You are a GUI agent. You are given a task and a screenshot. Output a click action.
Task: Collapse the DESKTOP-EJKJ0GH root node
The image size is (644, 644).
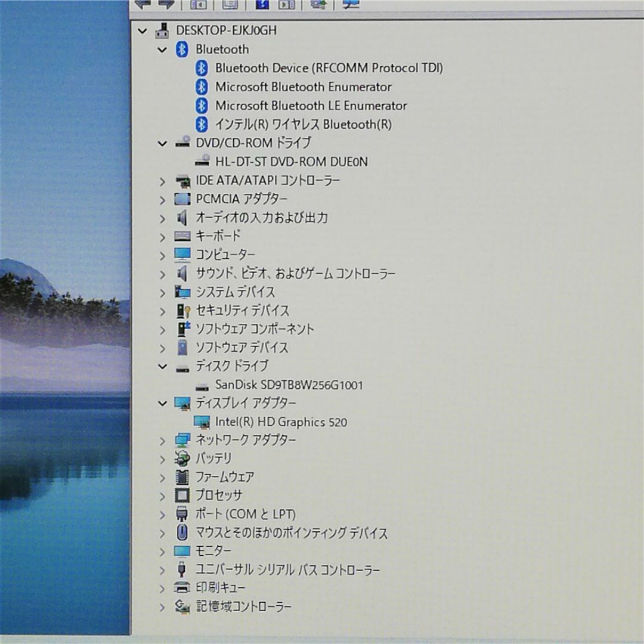[x=143, y=31]
